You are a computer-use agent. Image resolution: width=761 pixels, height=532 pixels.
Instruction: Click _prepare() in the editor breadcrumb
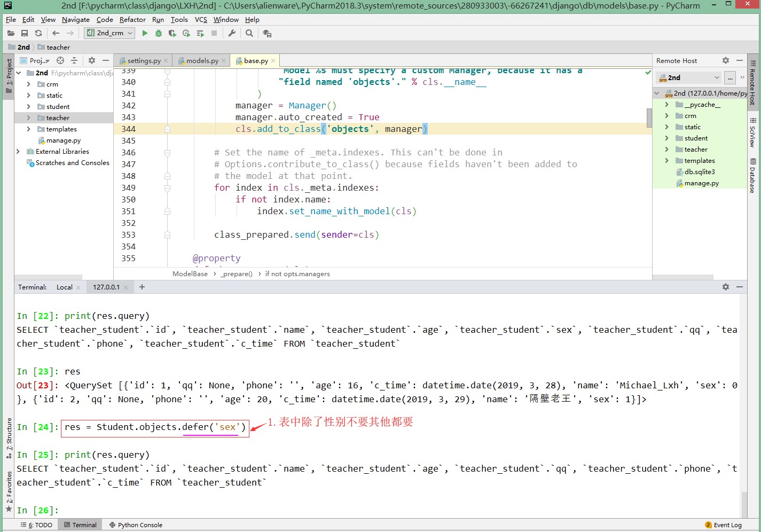coord(237,274)
